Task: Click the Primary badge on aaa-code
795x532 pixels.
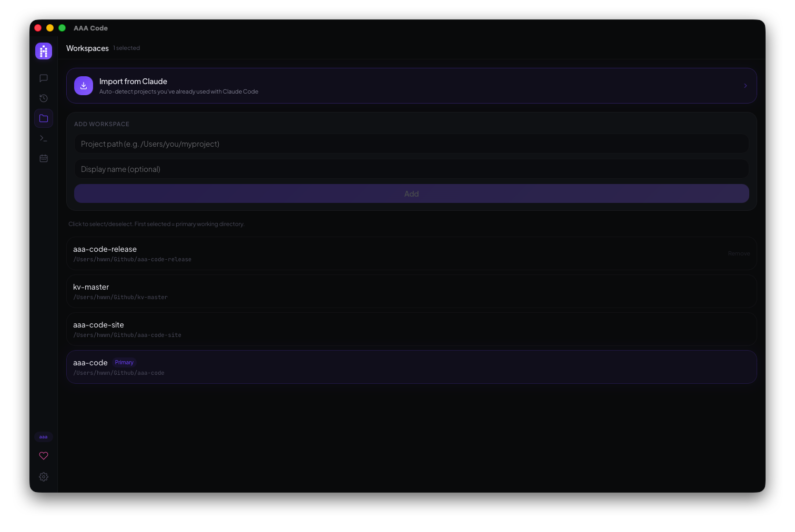Action: [124, 362]
